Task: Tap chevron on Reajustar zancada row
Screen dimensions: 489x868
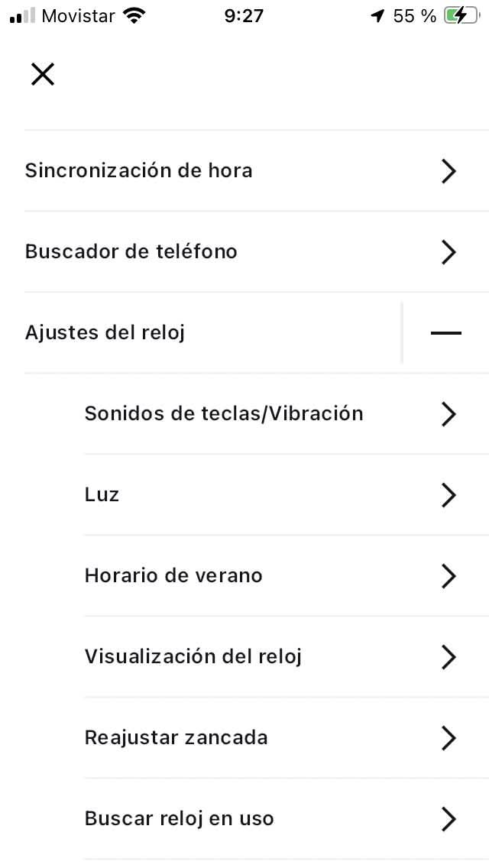Action: (448, 738)
